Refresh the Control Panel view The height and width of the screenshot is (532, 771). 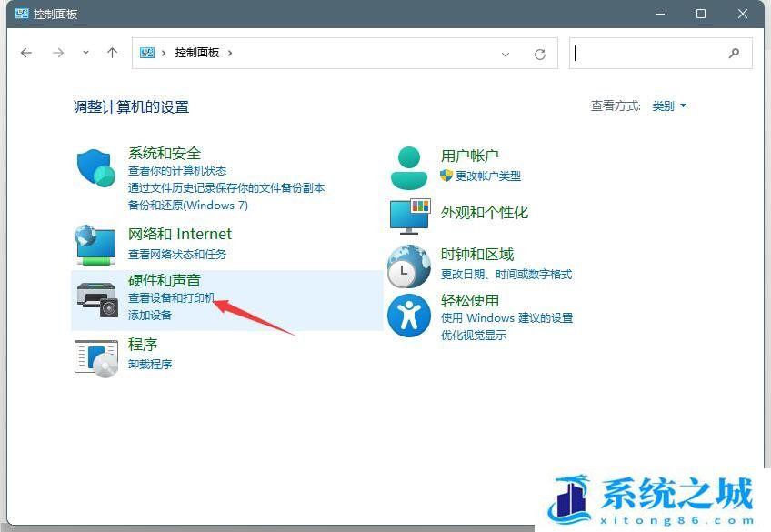click(540, 54)
